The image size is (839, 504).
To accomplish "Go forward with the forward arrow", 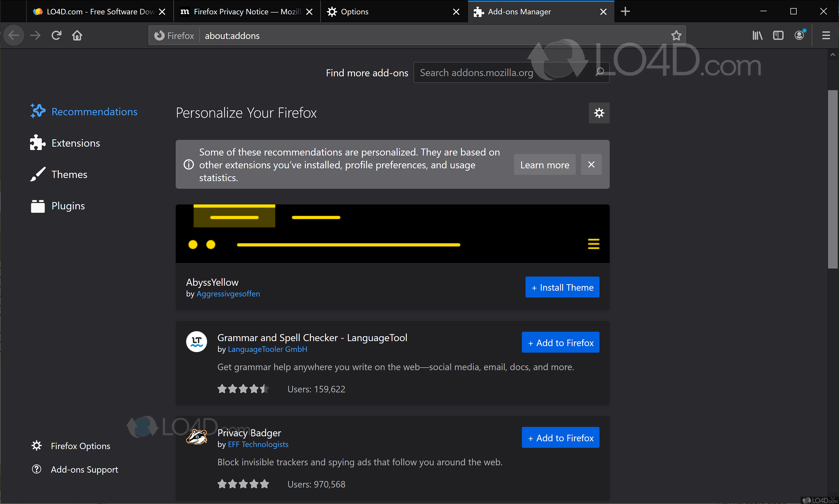I will [35, 35].
